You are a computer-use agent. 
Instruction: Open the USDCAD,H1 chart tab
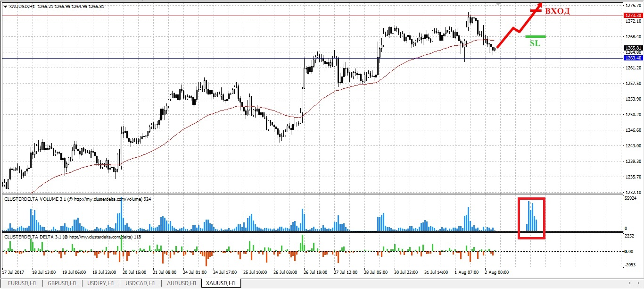(x=140, y=283)
